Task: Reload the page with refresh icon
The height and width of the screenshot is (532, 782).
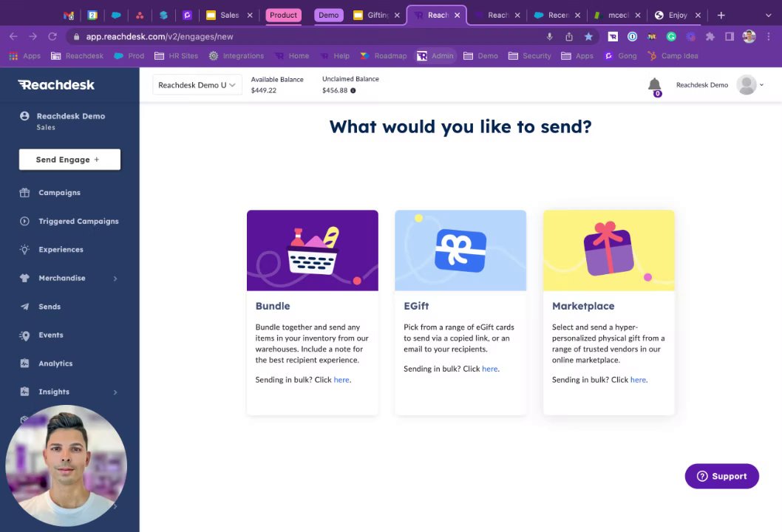Action: pyautogui.click(x=52, y=36)
